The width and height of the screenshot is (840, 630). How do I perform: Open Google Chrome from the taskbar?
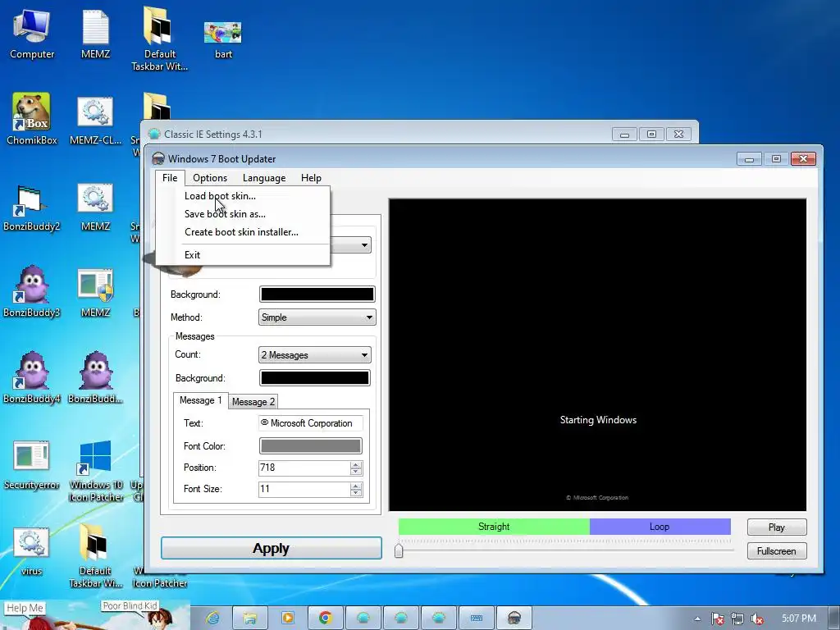[x=325, y=618]
